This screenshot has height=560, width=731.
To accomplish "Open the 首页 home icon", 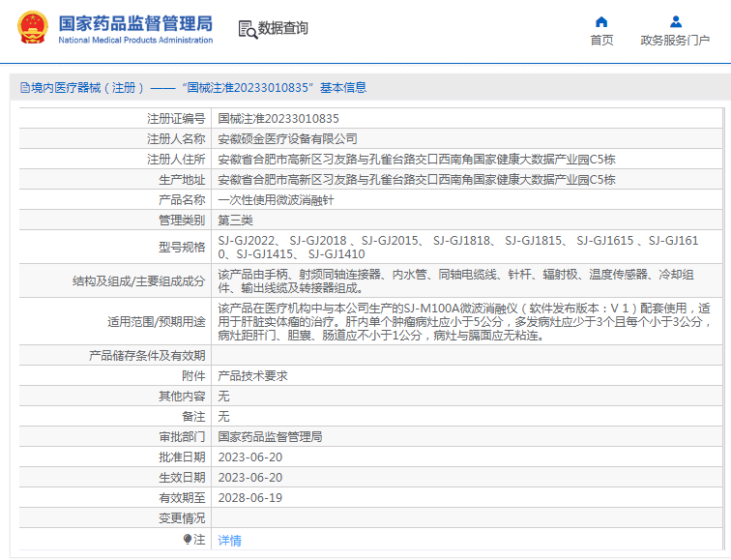I will pos(601,22).
